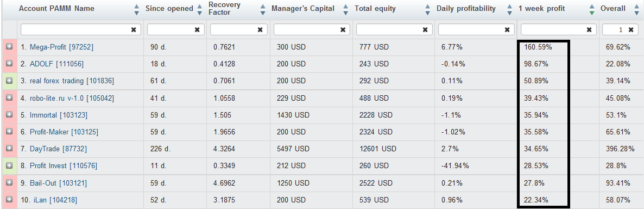Sort table by Total equity arrows
644x209 pixels.
coord(427,9)
